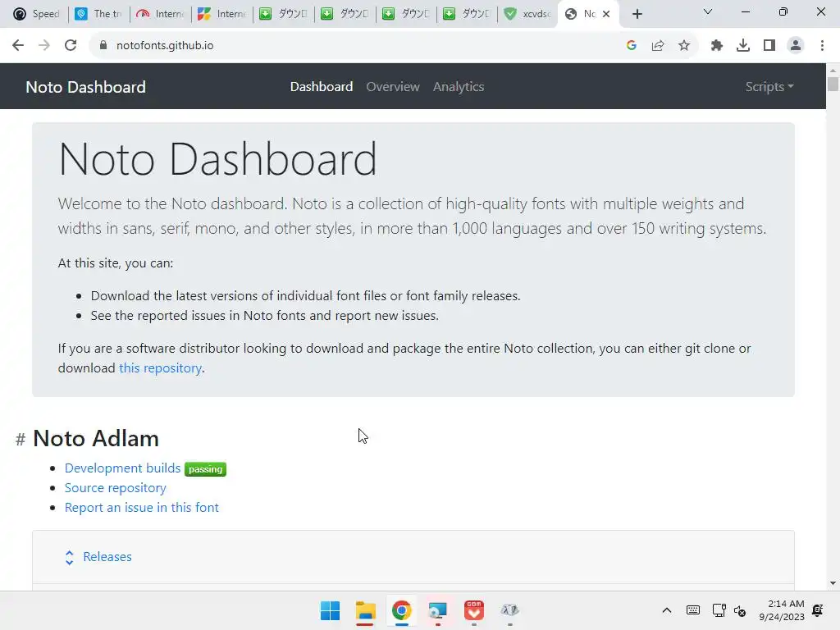Switch to first ダウンロ tab

[283, 14]
